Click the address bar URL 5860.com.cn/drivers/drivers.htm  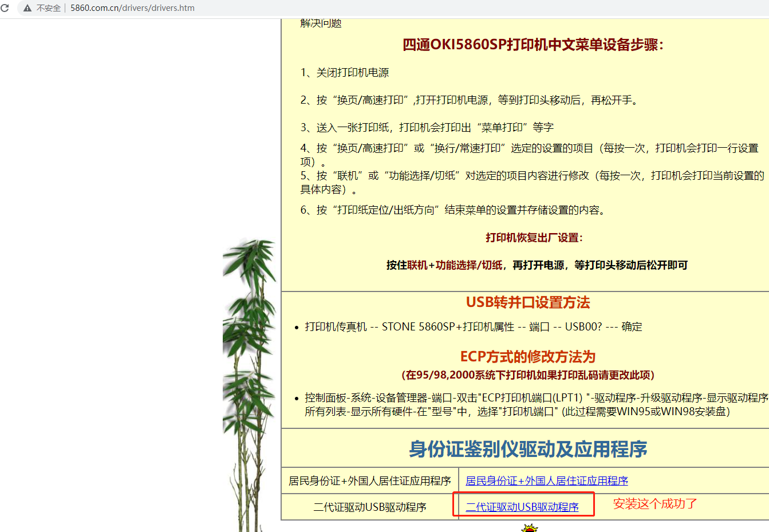132,8
